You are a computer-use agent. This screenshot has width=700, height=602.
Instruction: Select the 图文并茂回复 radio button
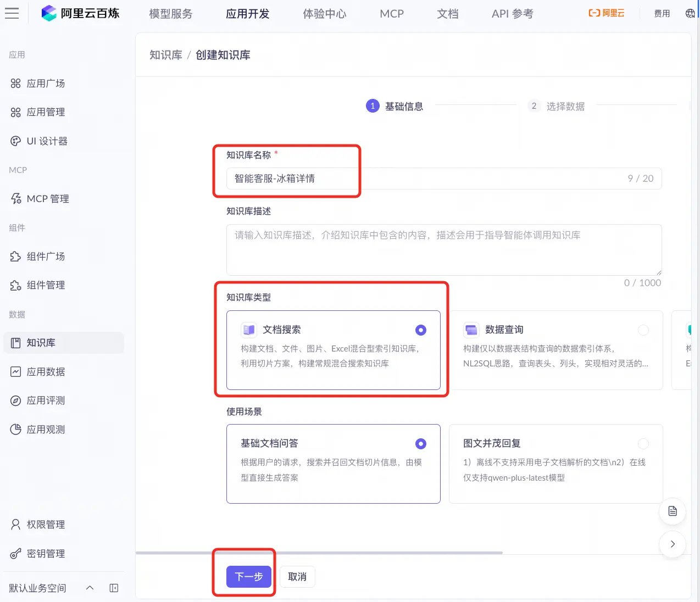coord(643,444)
